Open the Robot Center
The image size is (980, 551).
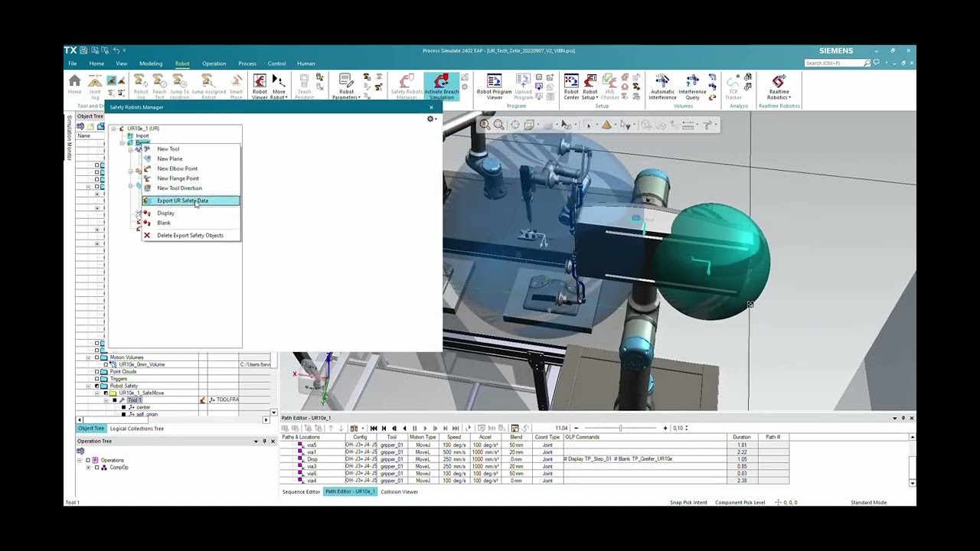(x=571, y=86)
